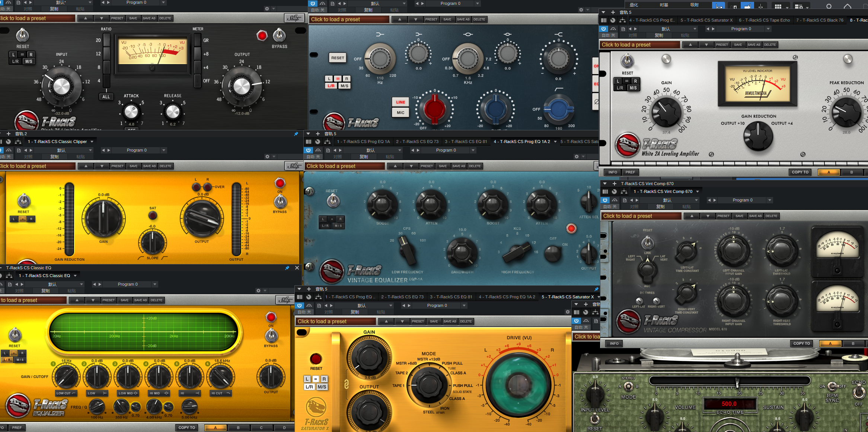
Task: Click the green EQ curve display on the Classic EQ
Action: point(144,332)
